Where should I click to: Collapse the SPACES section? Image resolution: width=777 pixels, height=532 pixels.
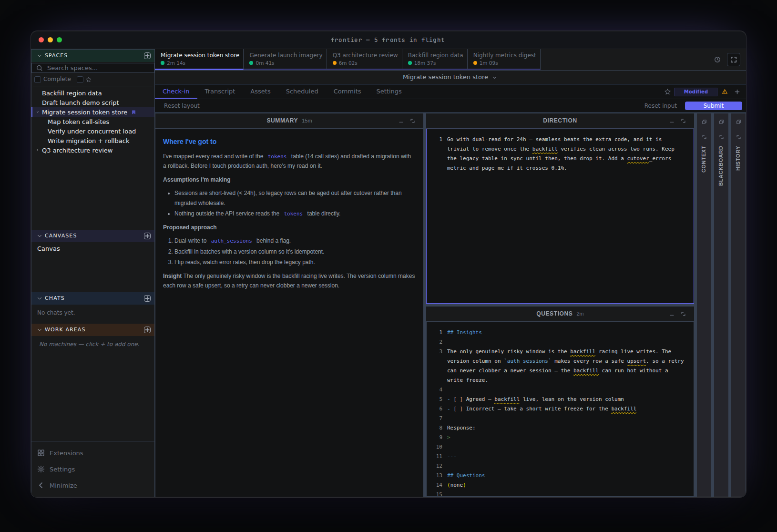pyautogui.click(x=40, y=56)
